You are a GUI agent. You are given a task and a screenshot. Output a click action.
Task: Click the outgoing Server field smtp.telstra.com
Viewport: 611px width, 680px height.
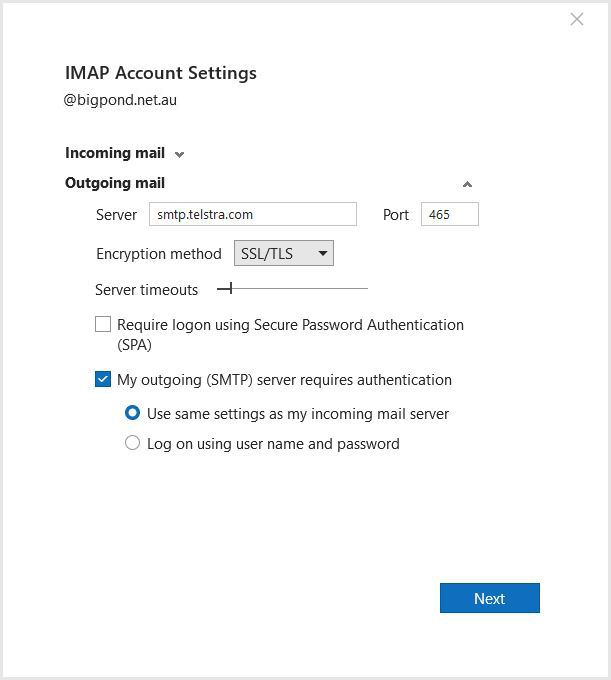click(252, 214)
